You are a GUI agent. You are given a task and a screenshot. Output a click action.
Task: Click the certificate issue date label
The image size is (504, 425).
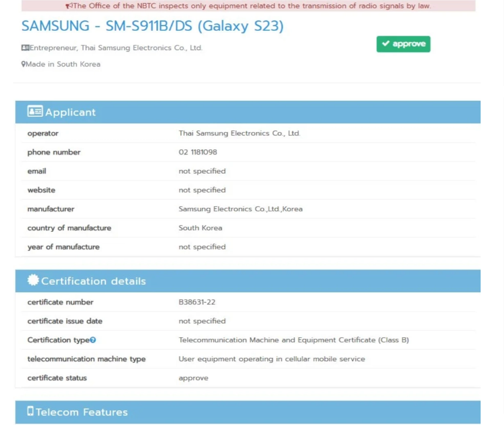click(x=65, y=321)
